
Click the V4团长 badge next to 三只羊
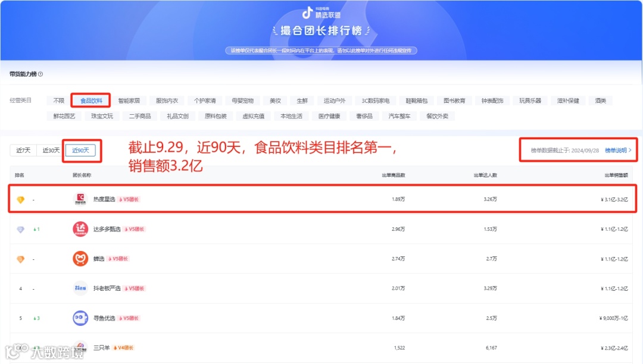[124, 348]
